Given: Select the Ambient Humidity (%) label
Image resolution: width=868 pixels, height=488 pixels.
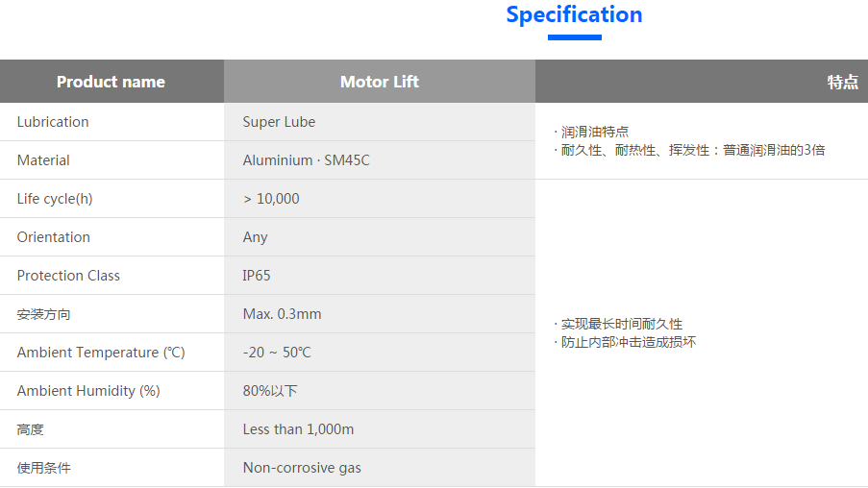Looking at the screenshot, I should (88, 391).
